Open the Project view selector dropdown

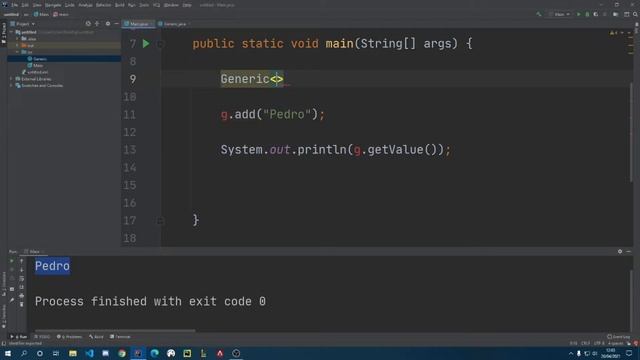[x=23, y=24]
